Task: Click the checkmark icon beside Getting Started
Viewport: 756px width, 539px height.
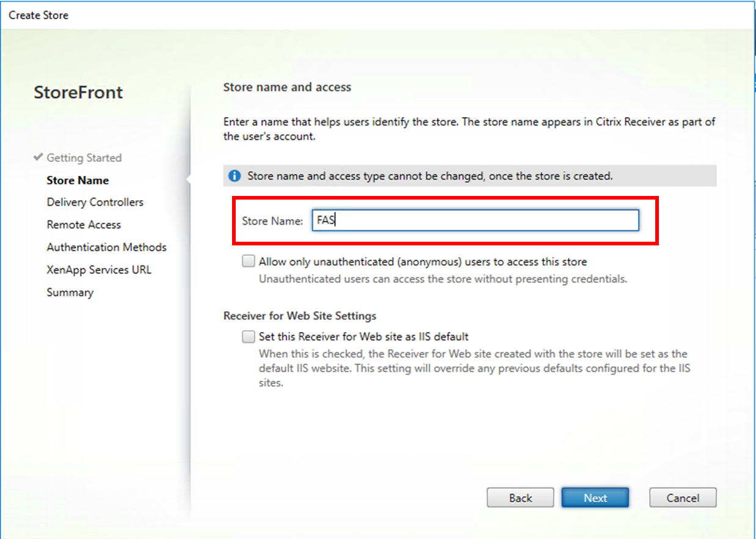Action: 38,157
